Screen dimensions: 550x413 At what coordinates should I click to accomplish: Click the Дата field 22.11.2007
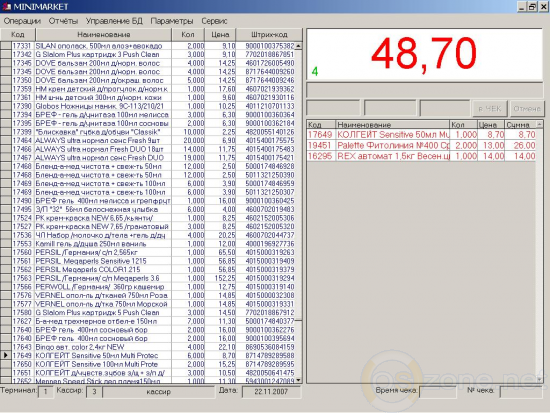[271, 392]
